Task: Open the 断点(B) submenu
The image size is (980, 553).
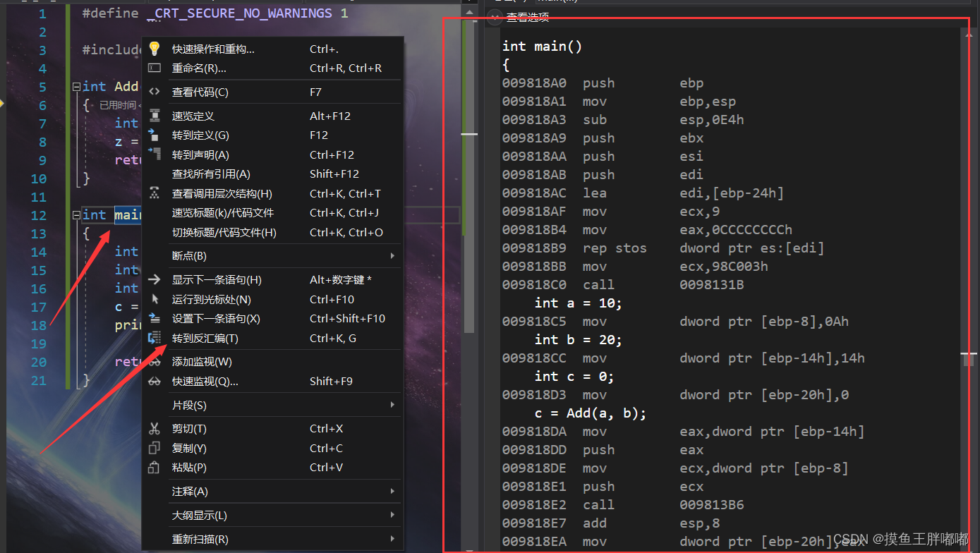Action: pos(272,255)
